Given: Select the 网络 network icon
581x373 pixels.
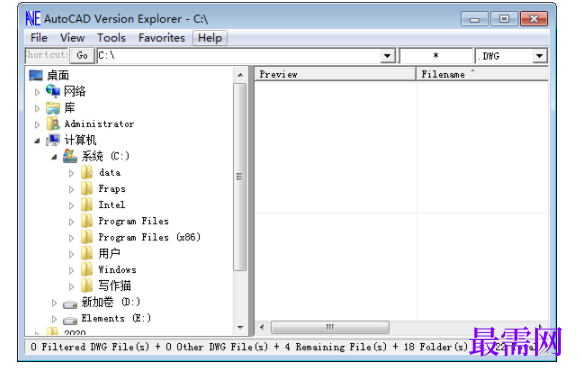Looking at the screenshot, I should (53, 91).
